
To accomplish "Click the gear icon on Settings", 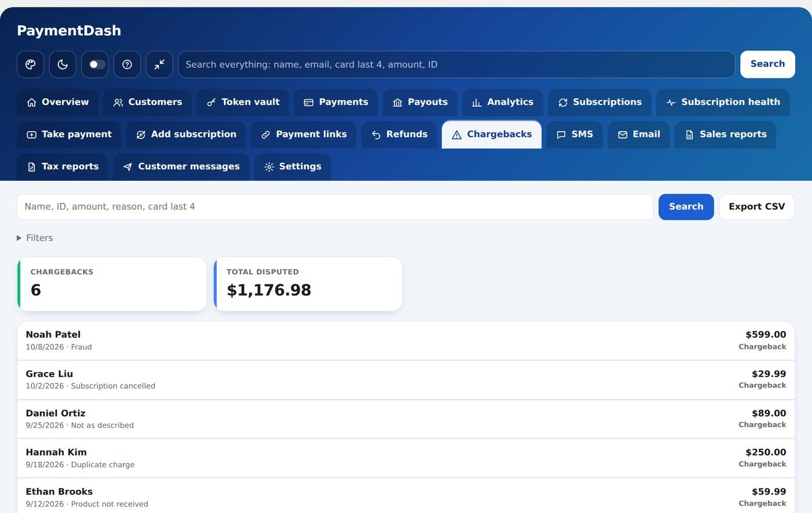I will pos(269,167).
